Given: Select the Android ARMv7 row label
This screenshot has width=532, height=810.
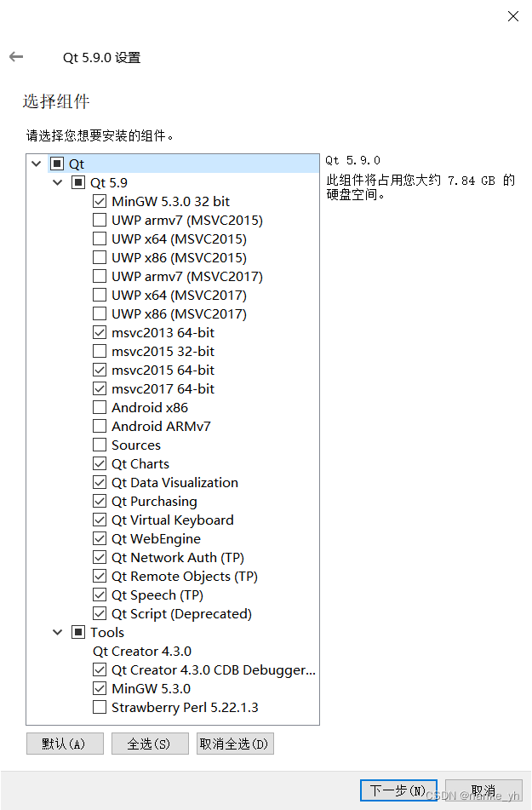Looking at the screenshot, I should (161, 426).
